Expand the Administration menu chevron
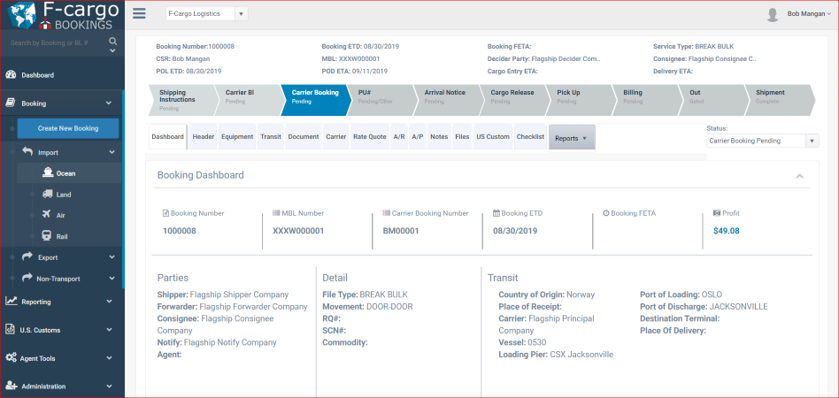 [109, 386]
